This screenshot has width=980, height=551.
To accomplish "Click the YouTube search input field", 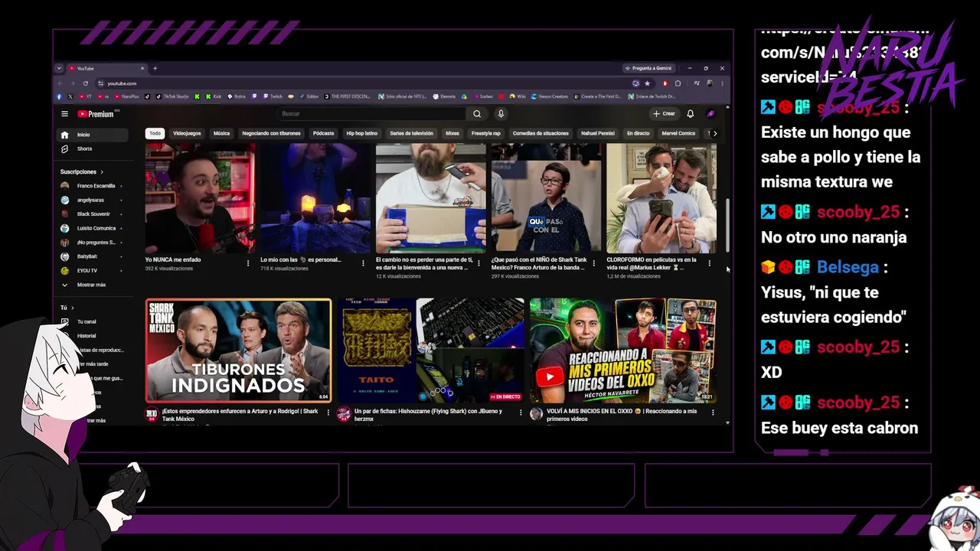I will (371, 114).
